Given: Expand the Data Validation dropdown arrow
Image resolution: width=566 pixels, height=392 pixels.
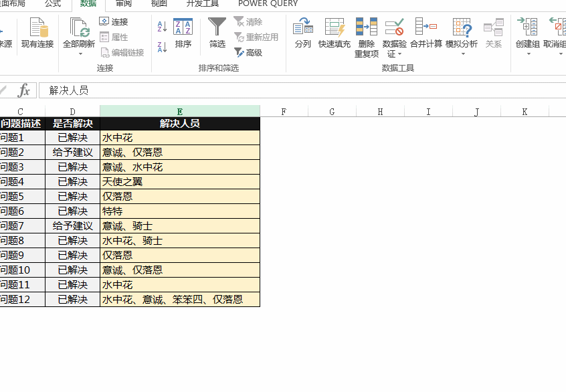Looking at the screenshot, I should (x=399, y=54).
